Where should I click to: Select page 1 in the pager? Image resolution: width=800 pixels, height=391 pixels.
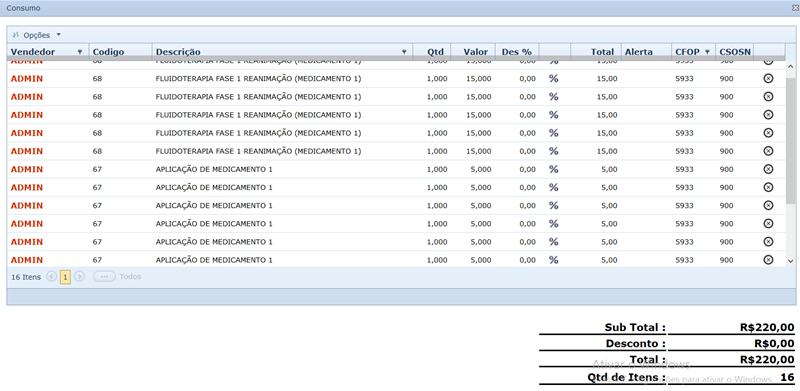pos(65,277)
